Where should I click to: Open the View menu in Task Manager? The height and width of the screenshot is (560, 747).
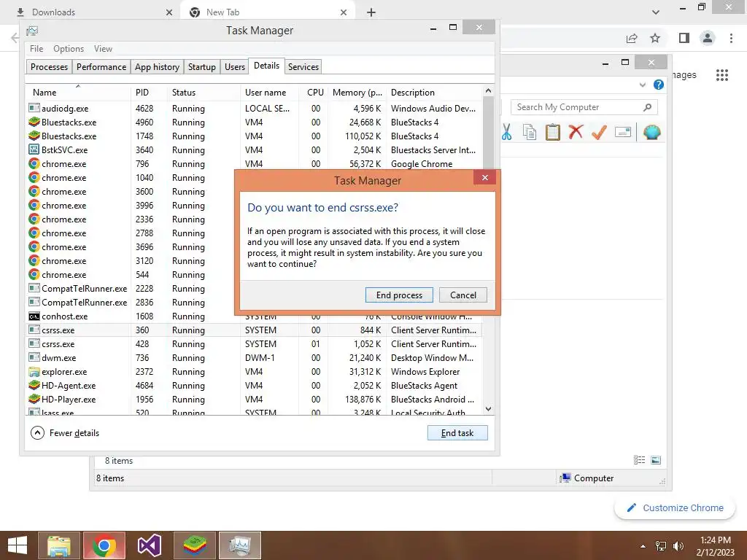[103, 49]
